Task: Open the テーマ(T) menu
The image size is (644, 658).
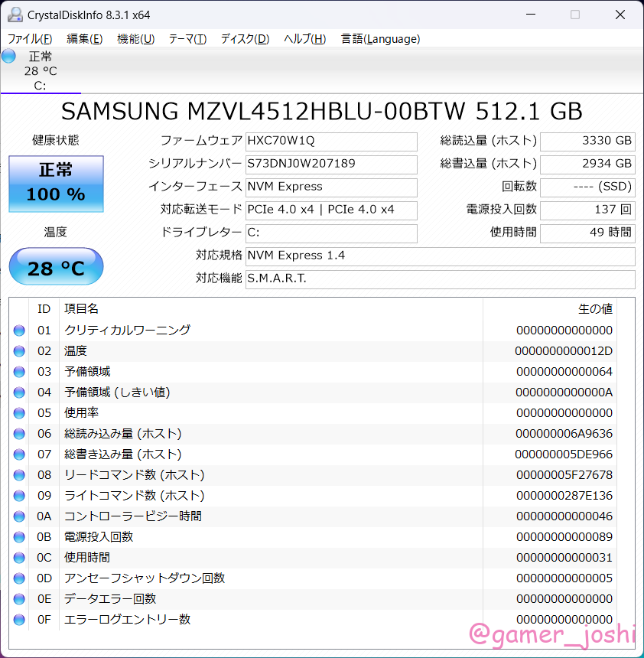Action: point(187,39)
